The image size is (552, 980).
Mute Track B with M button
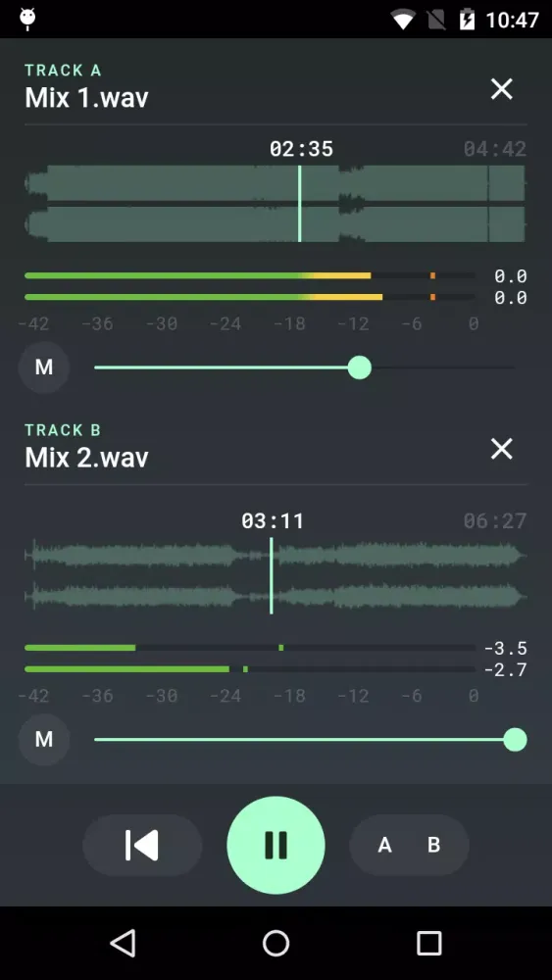pyautogui.click(x=44, y=740)
